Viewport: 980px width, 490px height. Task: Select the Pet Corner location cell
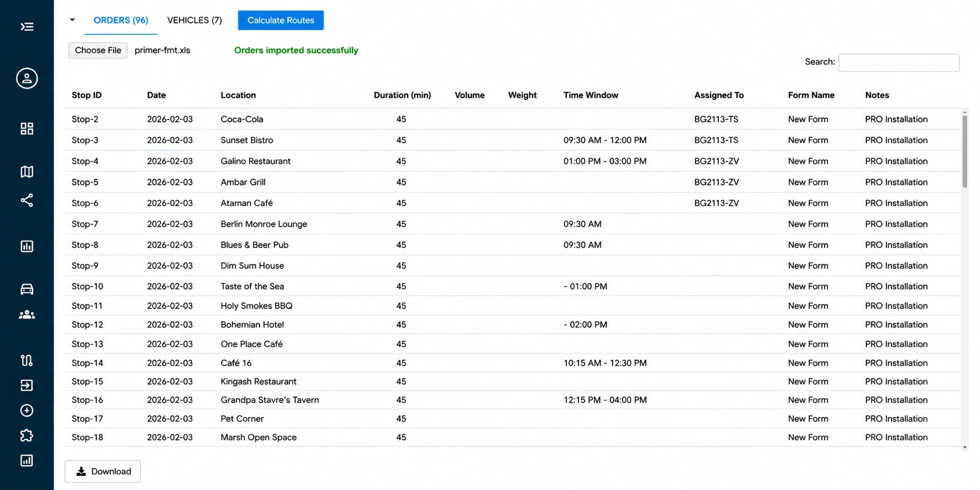click(x=242, y=419)
